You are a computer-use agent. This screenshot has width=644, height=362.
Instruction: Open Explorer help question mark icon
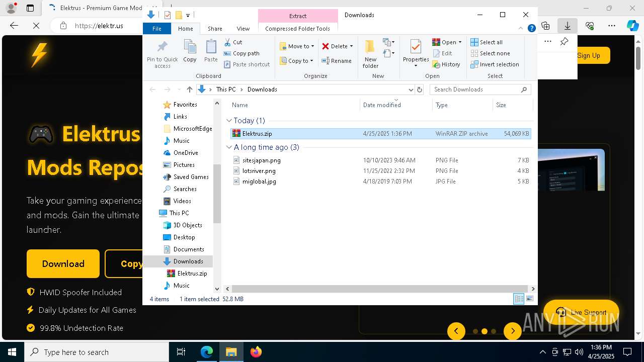[531, 29]
